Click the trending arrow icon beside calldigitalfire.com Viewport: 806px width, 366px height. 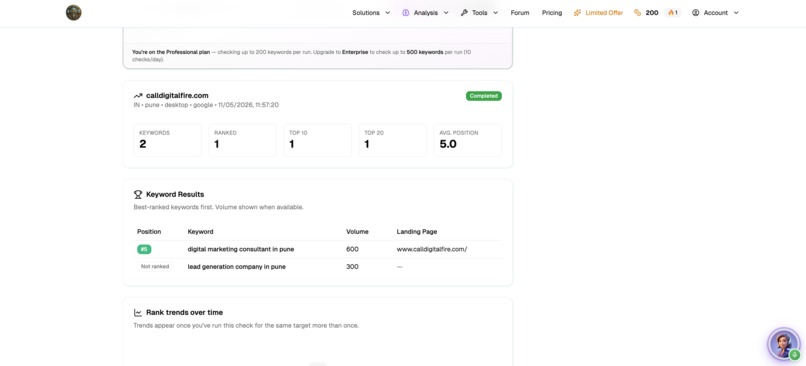138,96
